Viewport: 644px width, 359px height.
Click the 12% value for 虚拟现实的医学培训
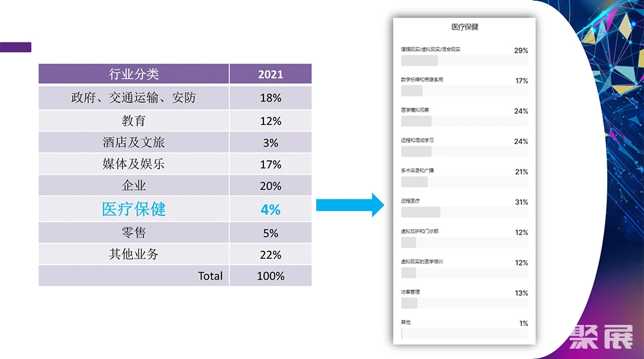[522, 263]
